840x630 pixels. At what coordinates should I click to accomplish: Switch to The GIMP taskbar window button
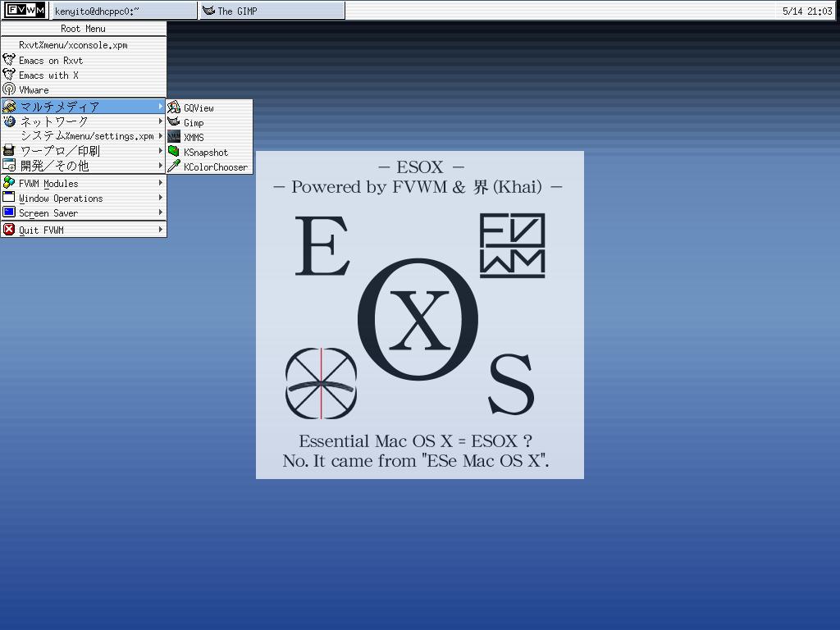272,11
